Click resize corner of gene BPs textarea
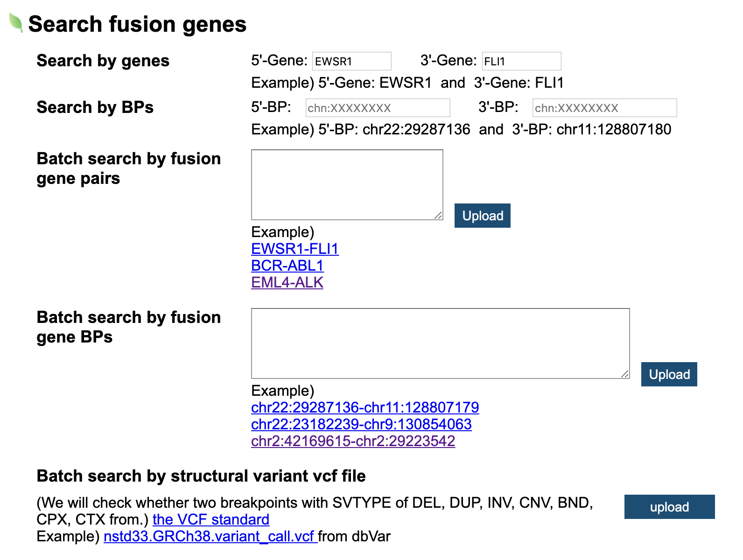 625,374
